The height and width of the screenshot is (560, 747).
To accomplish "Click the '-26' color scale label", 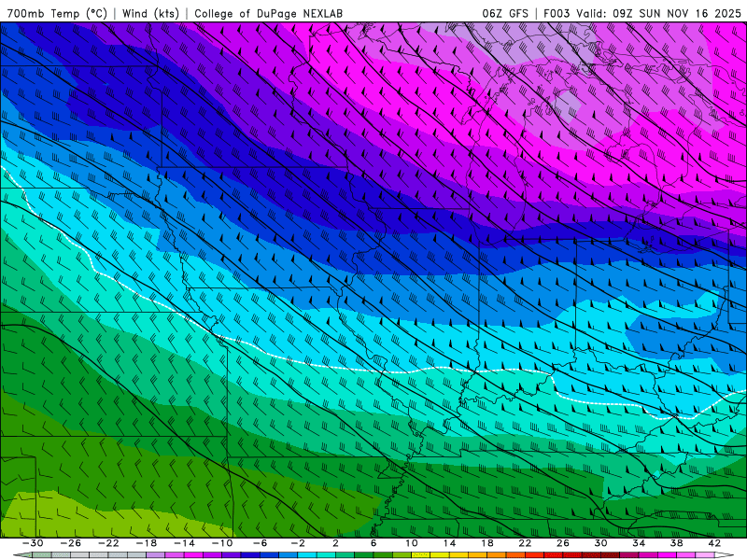I will (71, 543).
